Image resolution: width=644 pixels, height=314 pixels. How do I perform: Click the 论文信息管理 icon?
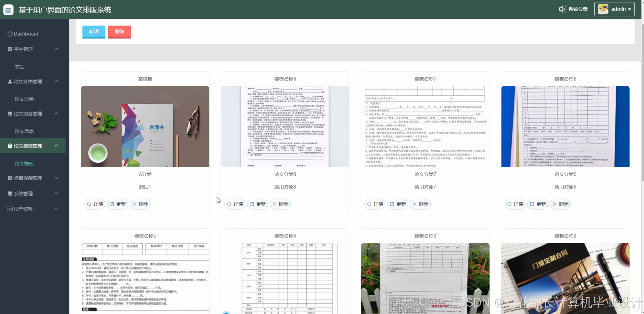[10, 114]
